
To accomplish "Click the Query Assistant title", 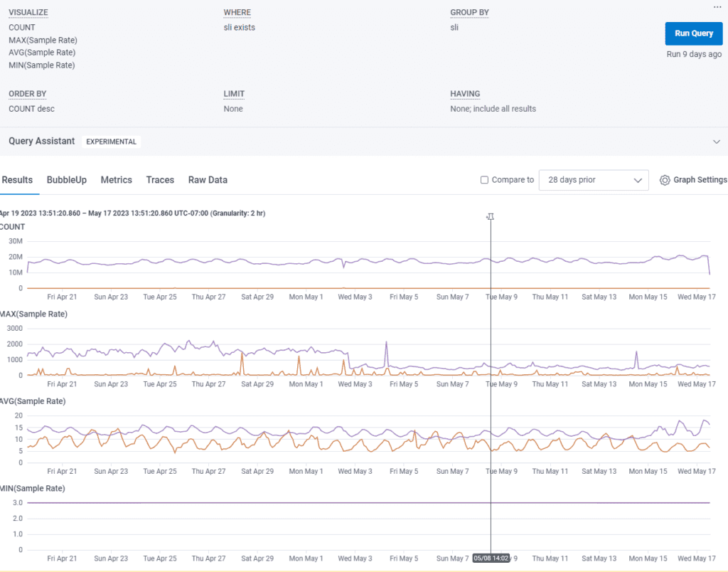I will (x=41, y=141).
